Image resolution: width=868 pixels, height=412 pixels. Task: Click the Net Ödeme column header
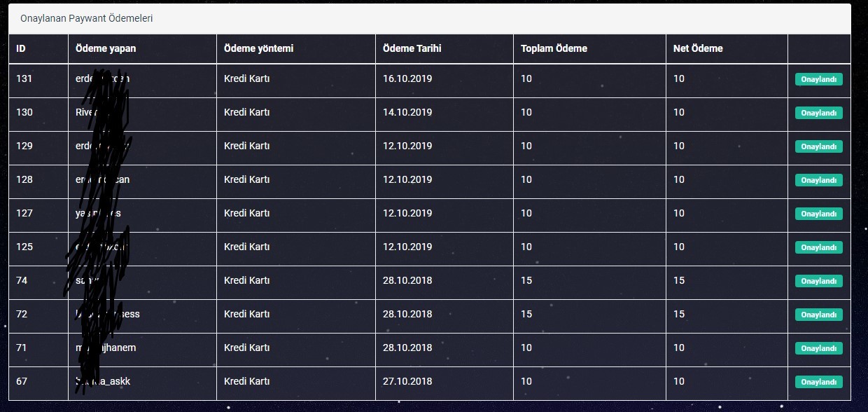click(698, 48)
